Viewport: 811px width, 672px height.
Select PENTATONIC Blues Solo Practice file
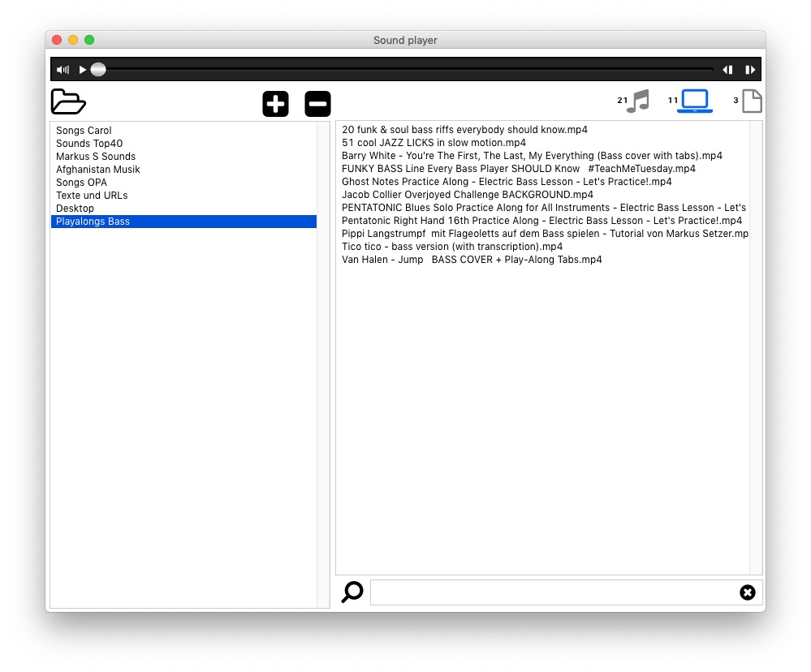coord(542,207)
